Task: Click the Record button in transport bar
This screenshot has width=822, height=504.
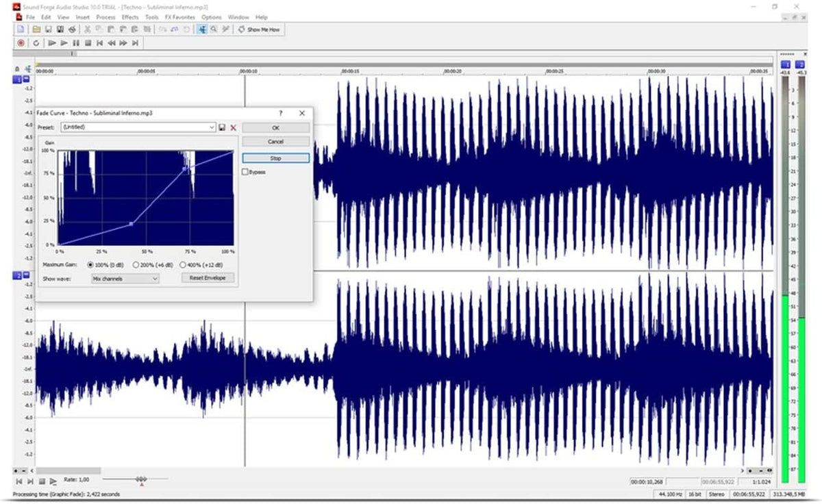Action: (21, 43)
